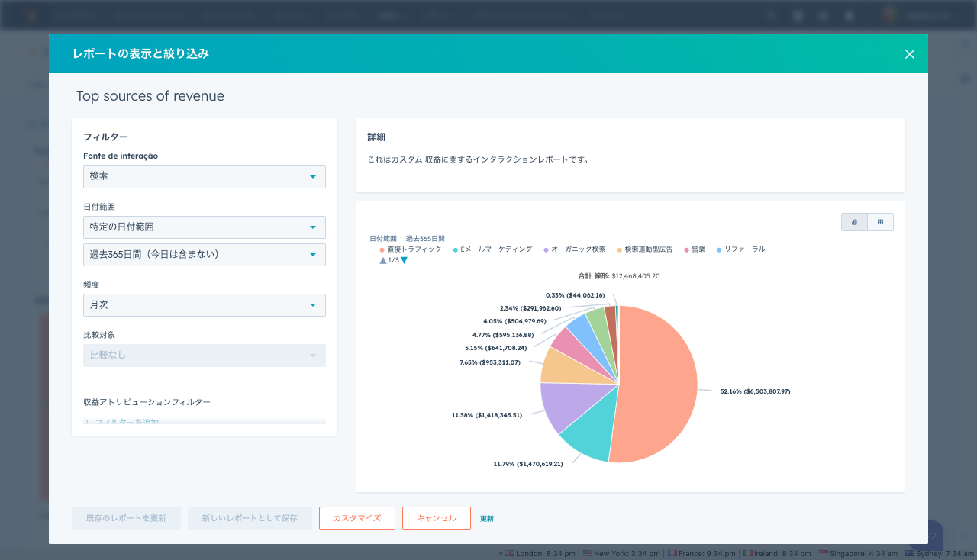
Task: Click the label 5.15% ($641,708.24)
Action: pyautogui.click(x=495, y=348)
